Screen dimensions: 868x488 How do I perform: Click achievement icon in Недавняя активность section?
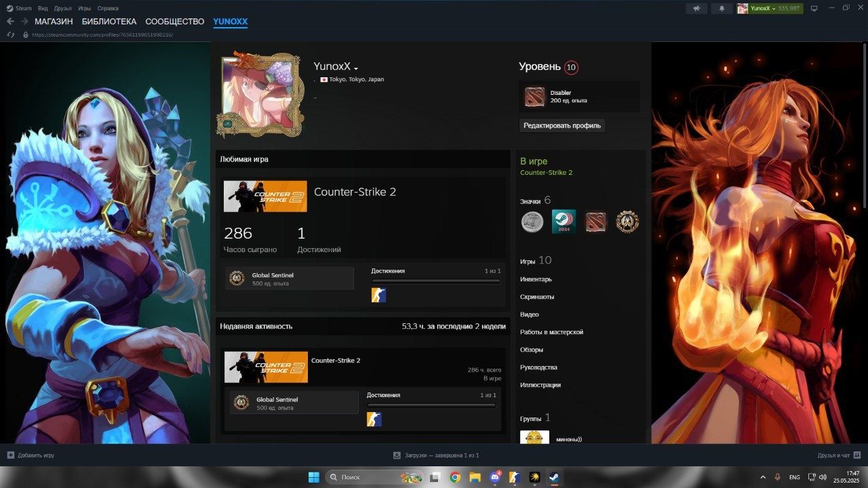[x=374, y=420]
